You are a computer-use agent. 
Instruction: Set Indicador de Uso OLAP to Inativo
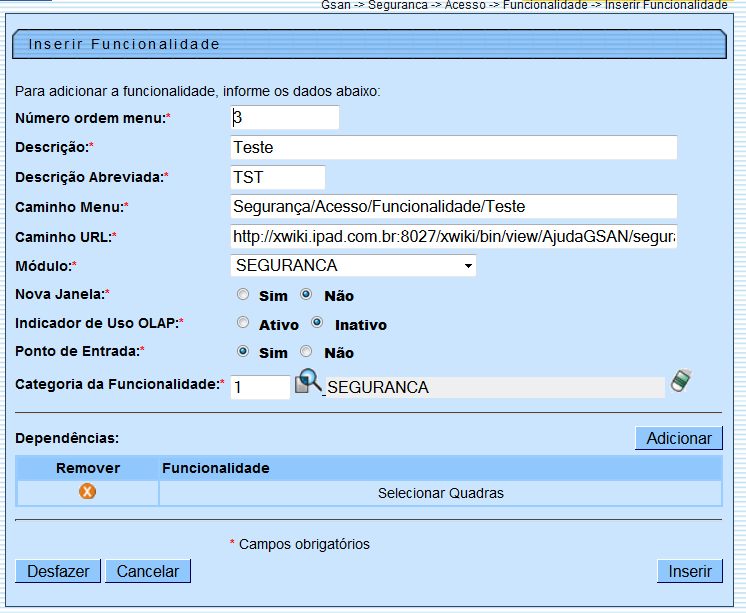(x=317, y=323)
